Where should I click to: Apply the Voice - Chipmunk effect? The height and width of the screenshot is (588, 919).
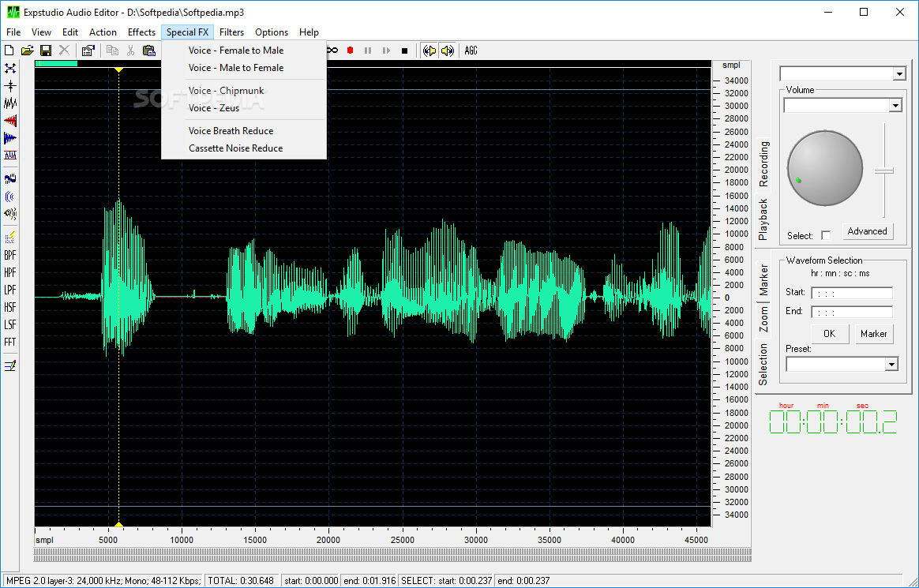(244, 91)
